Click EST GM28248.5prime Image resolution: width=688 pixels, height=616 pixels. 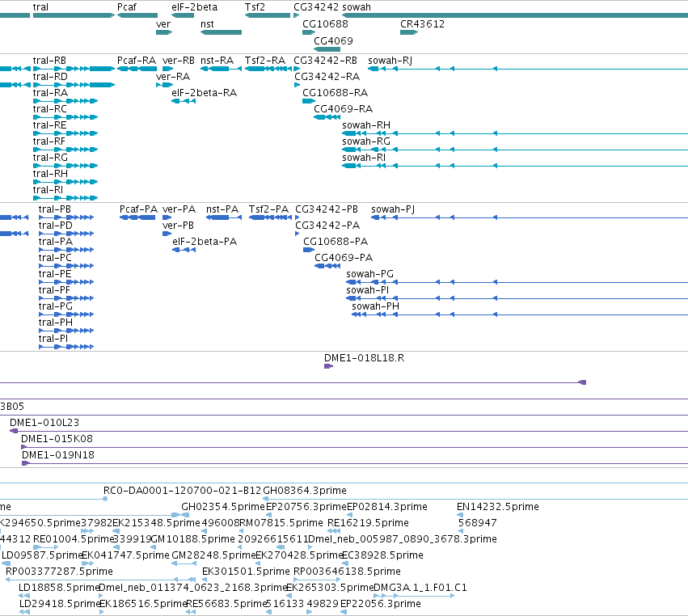pyautogui.click(x=184, y=563)
